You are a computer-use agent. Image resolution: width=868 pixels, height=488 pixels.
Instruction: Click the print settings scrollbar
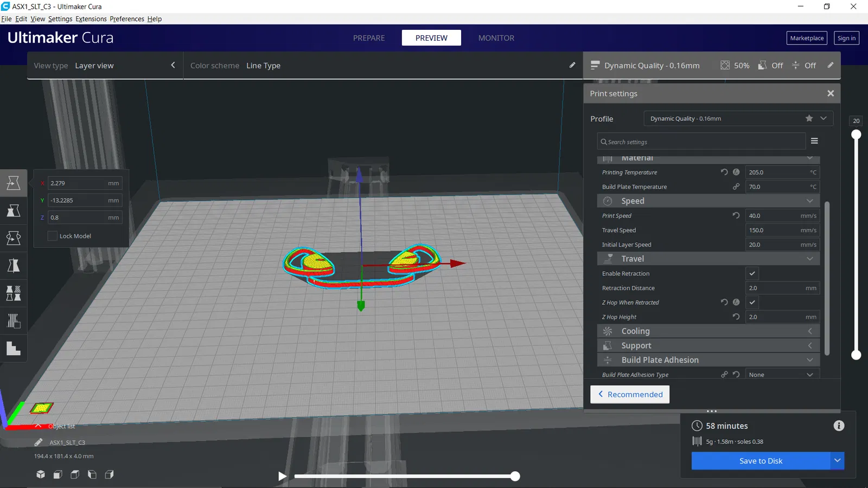click(x=827, y=278)
